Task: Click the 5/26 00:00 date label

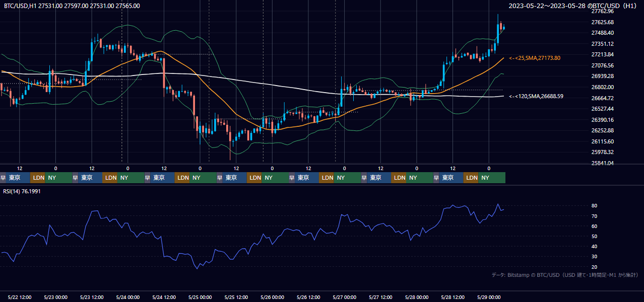Action: [x=272, y=297]
